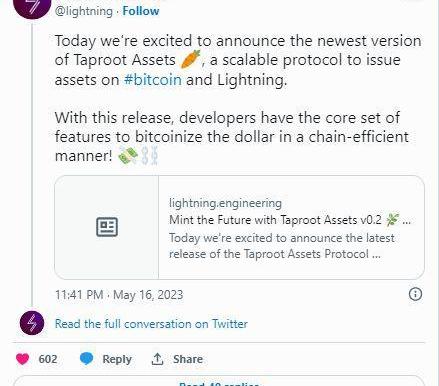Click the carrot emoji after Taproot Assets
439x386 pixels.
click(190, 59)
